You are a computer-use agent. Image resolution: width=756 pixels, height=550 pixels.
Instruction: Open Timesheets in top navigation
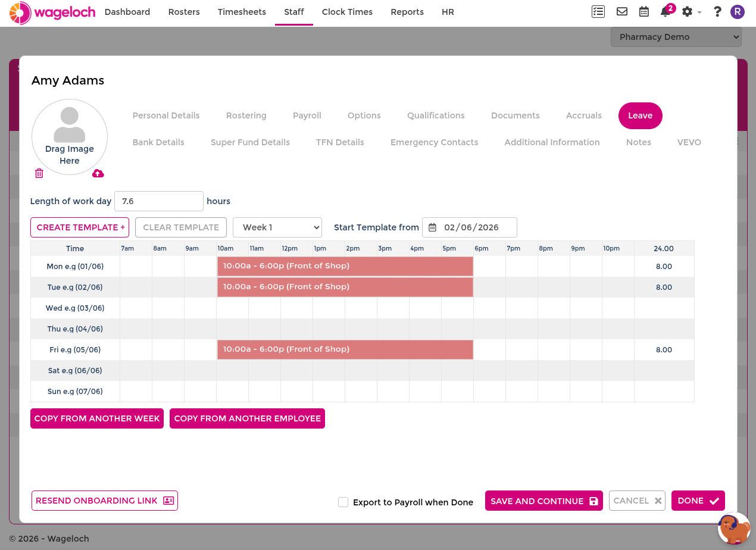(242, 12)
